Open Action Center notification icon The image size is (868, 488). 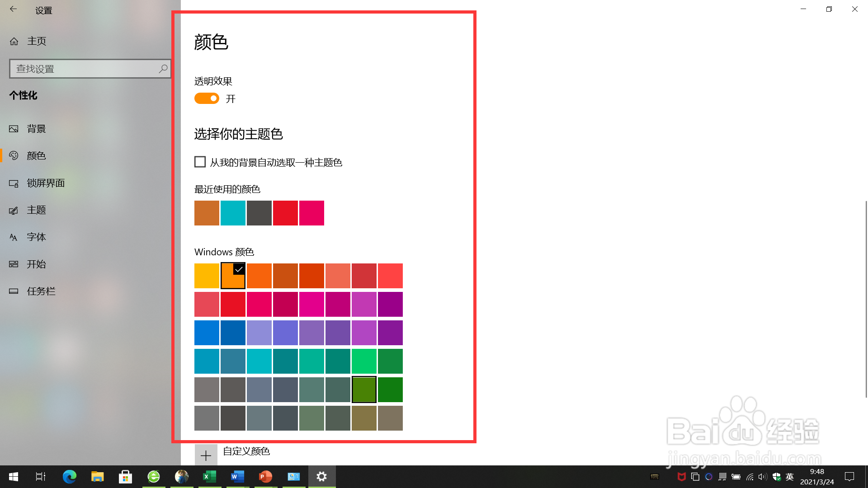coord(849,477)
